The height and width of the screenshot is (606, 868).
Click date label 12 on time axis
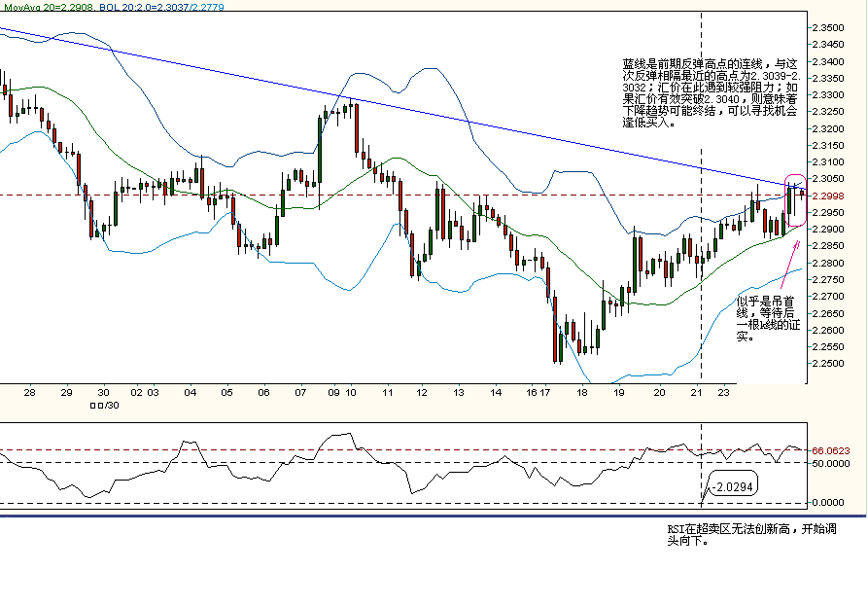[x=422, y=393]
